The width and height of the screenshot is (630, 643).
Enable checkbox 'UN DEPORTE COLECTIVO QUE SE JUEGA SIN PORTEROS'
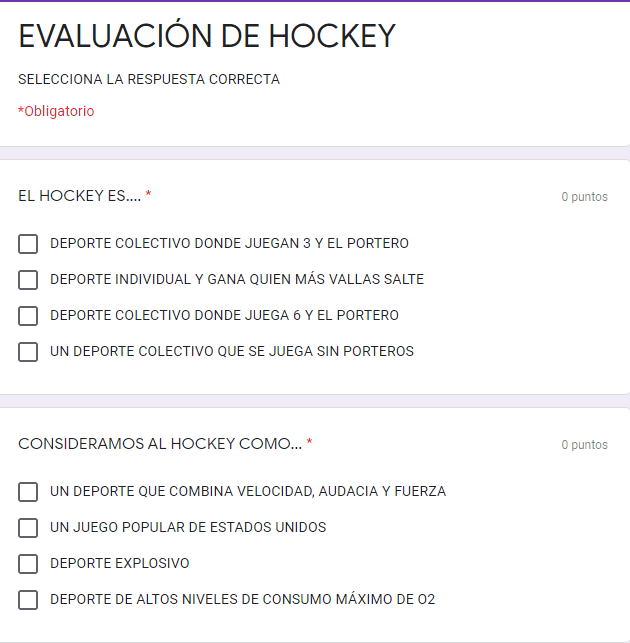28,352
